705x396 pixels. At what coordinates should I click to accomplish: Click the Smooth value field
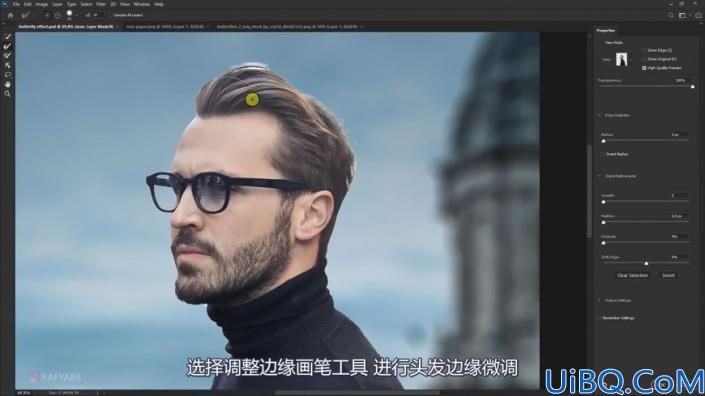click(678, 196)
